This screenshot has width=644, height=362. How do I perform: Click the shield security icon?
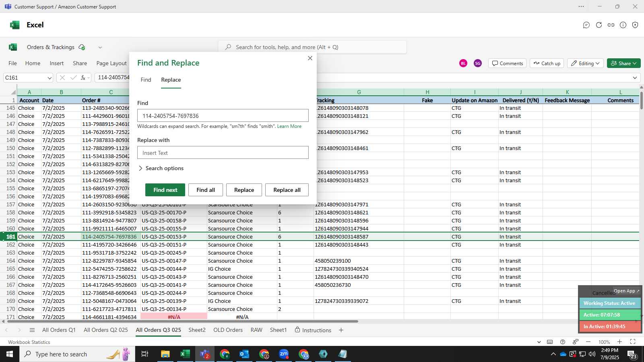click(635, 25)
